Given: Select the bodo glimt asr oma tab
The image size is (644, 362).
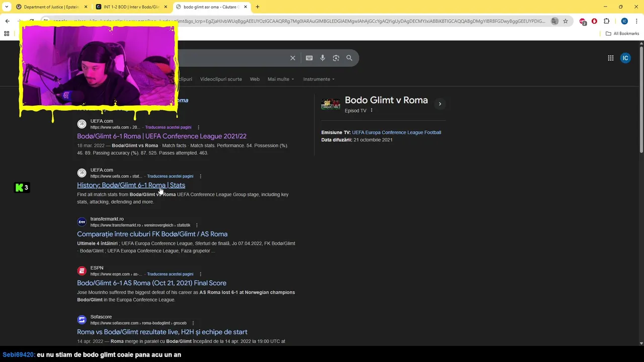Looking at the screenshot, I should tap(211, 7).
